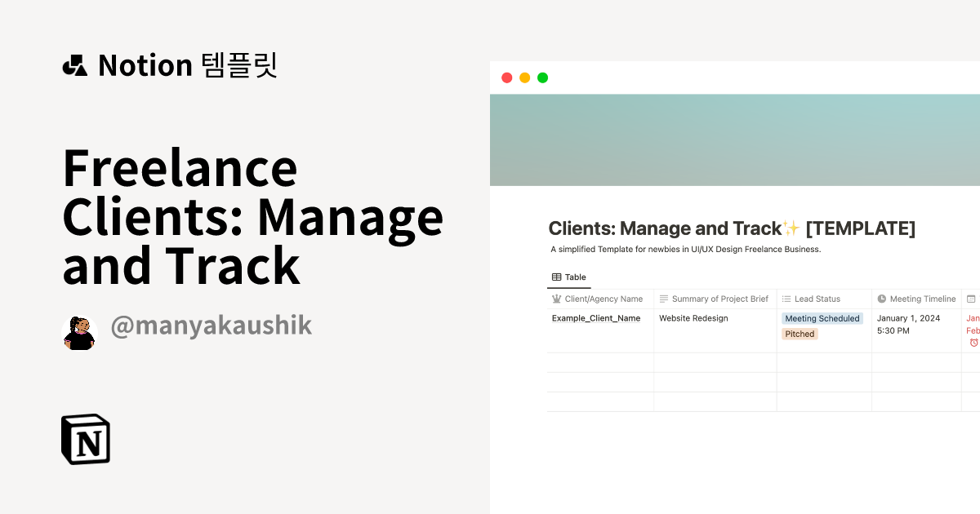The height and width of the screenshot is (514, 980).
Task: Click the list icon on Lead Status column
Action: click(786, 299)
